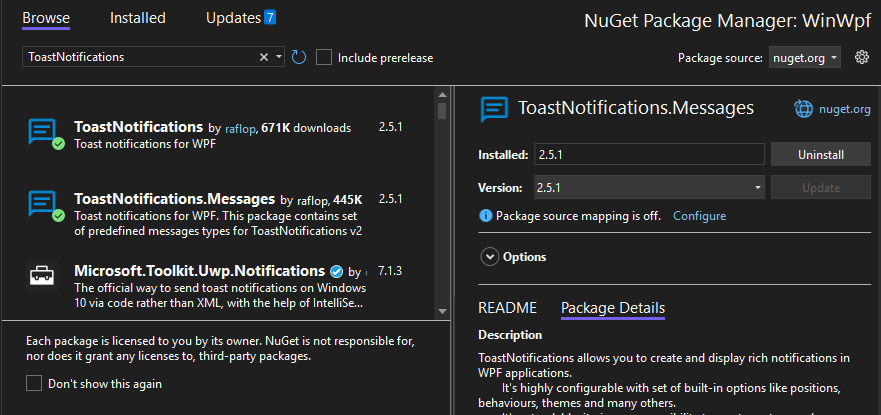
Task: Open the Configure source mapping link
Action: (699, 216)
